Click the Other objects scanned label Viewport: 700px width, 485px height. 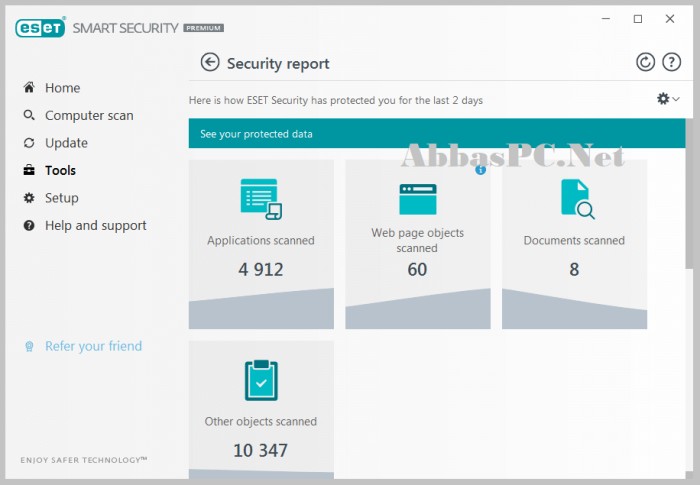coord(261,421)
